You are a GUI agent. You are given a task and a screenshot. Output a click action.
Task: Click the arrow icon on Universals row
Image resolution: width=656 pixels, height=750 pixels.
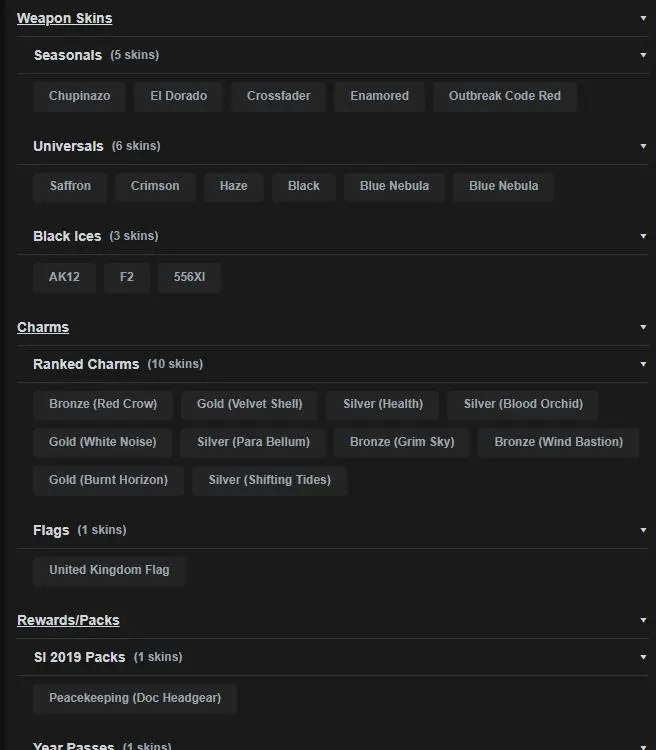pos(643,146)
